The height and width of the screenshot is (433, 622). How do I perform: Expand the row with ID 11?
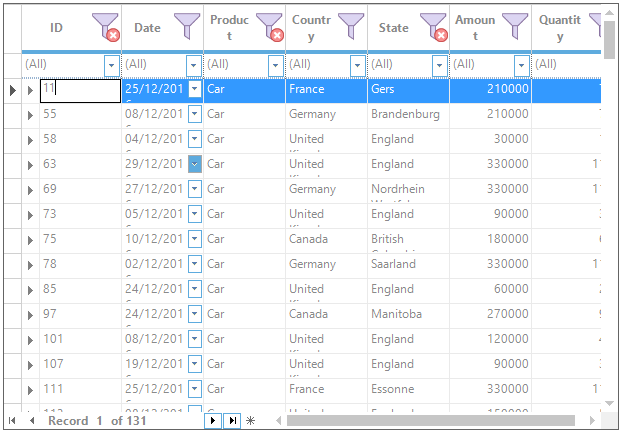click(x=31, y=90)
